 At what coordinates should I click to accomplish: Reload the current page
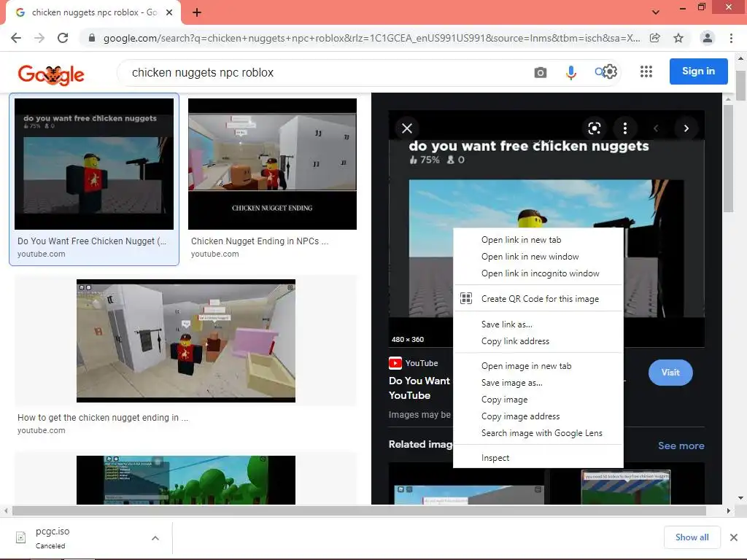point(63,38)
